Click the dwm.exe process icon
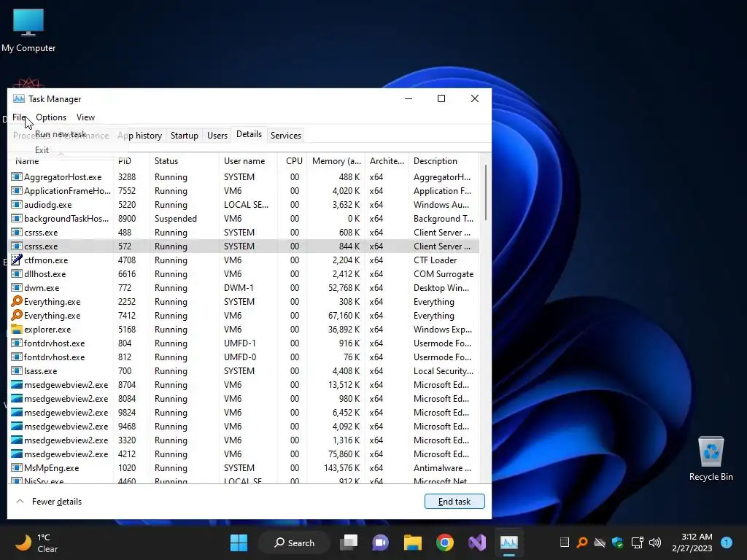Screen dimensions: 747x560 coord(17,287)
